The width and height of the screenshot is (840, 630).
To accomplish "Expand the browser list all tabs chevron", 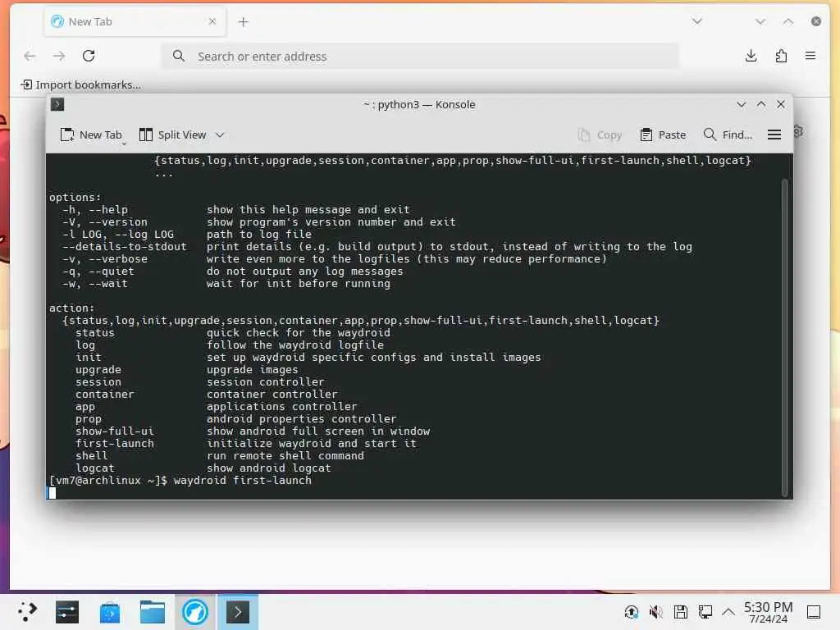I will (x=697, y=21).
